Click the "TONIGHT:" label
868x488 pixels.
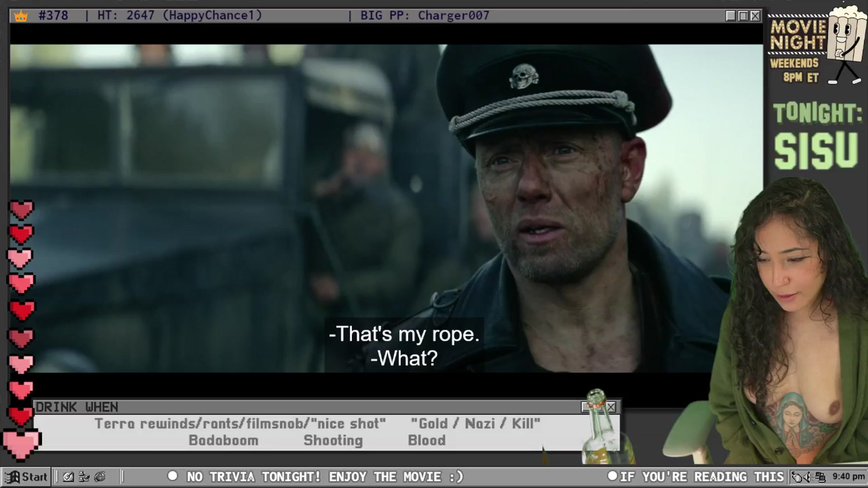pos(817,113)
